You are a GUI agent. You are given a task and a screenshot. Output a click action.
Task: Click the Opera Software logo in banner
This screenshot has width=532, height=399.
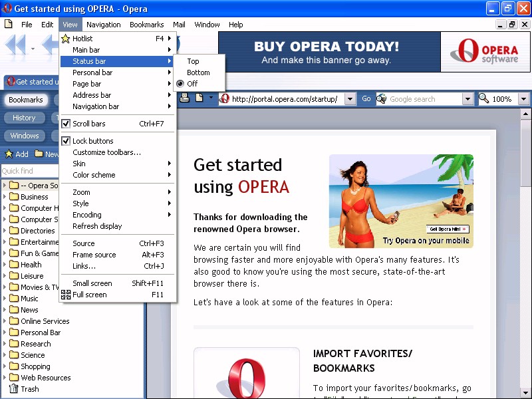coord(481,52)
